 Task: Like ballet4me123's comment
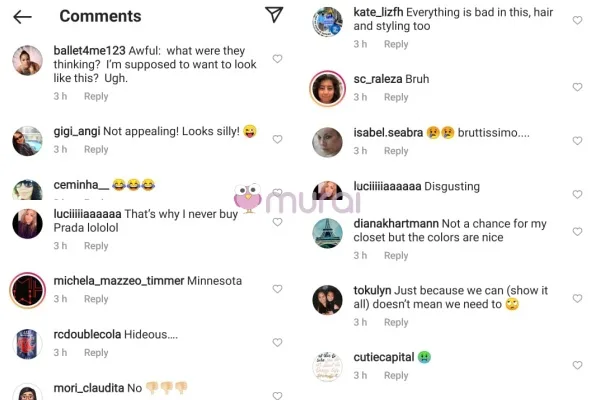[x=278, y=59]
